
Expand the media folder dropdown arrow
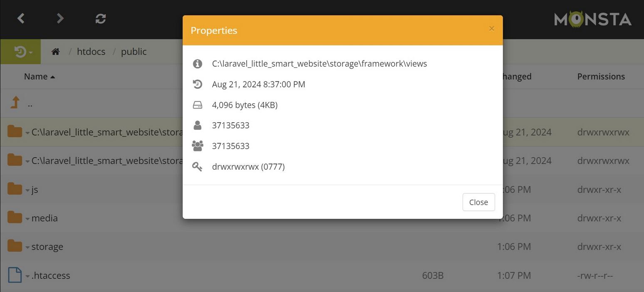click(x=27, y=219)
